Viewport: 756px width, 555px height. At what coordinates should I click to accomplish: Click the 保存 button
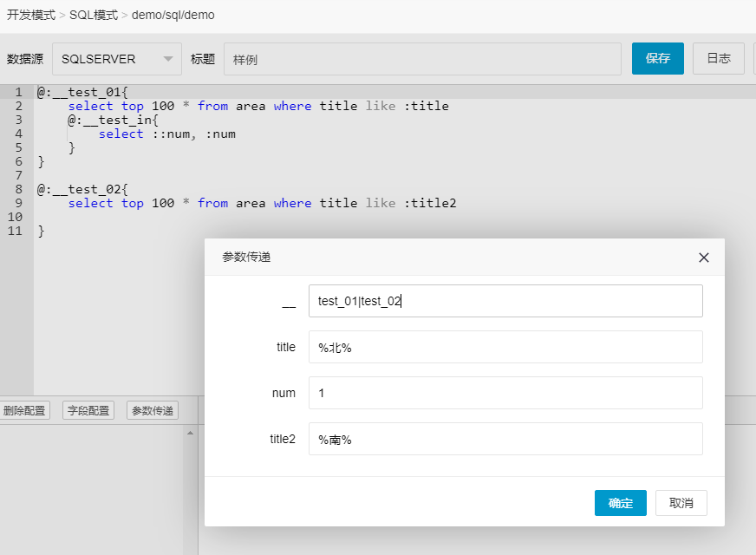658,58
